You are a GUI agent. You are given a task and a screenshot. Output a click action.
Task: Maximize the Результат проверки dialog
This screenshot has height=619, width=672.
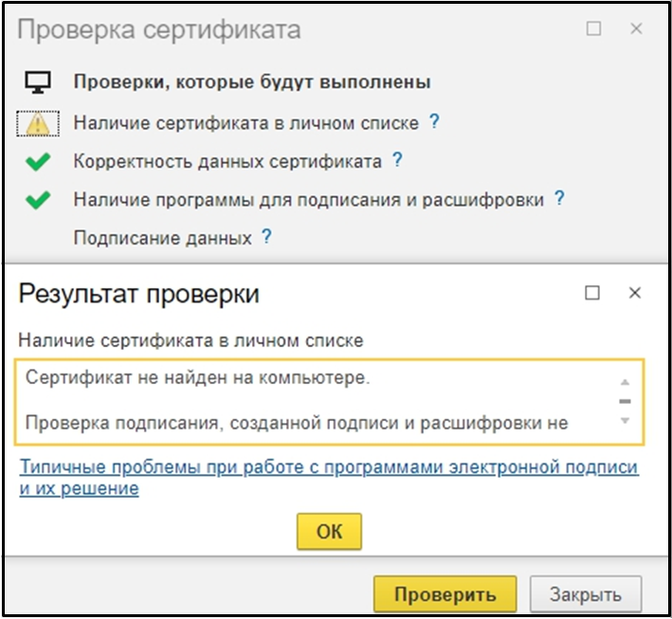(592, 293)
